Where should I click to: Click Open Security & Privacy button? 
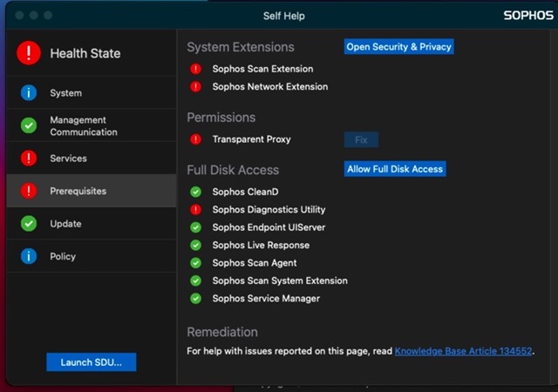(x=398, y=46)
